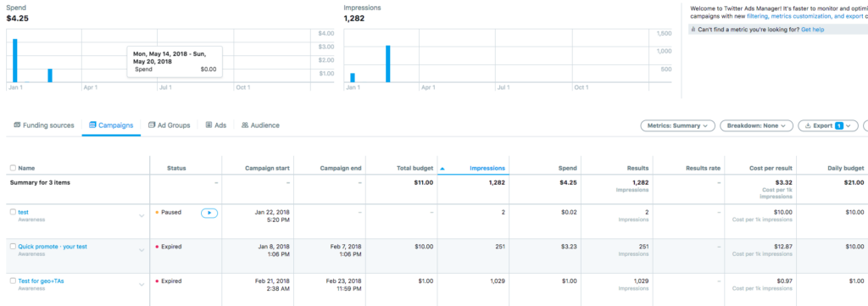
Task: Open the 'test' campaign link
Action: [23, 212]
